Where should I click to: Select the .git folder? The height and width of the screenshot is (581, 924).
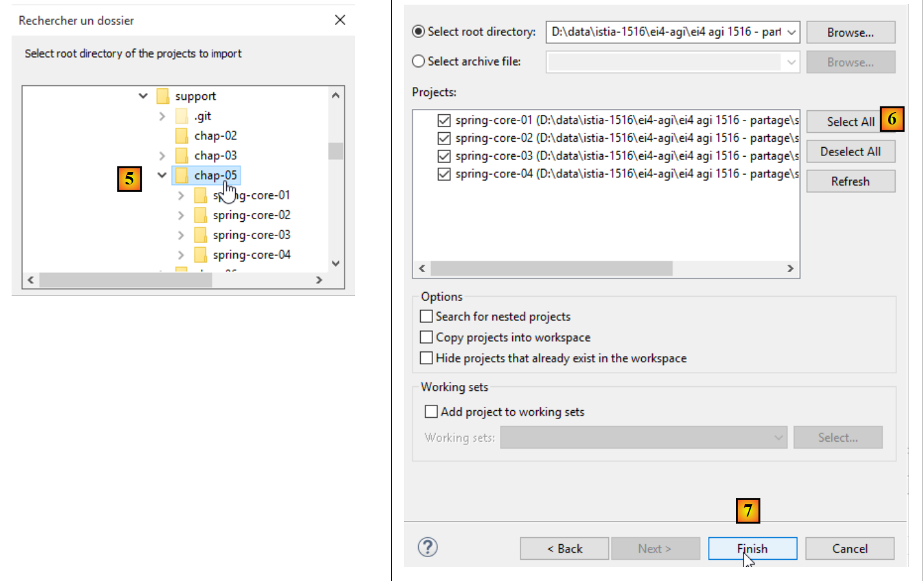203,117
